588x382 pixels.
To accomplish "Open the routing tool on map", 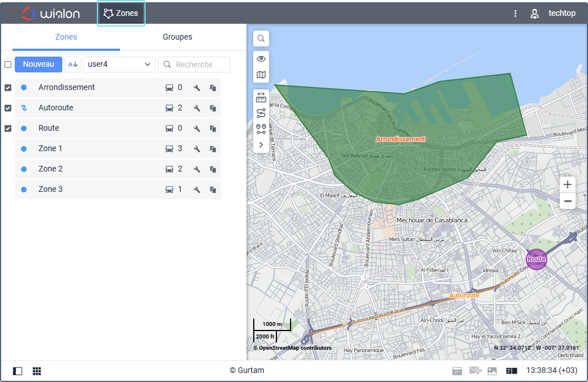I will 261,113.
